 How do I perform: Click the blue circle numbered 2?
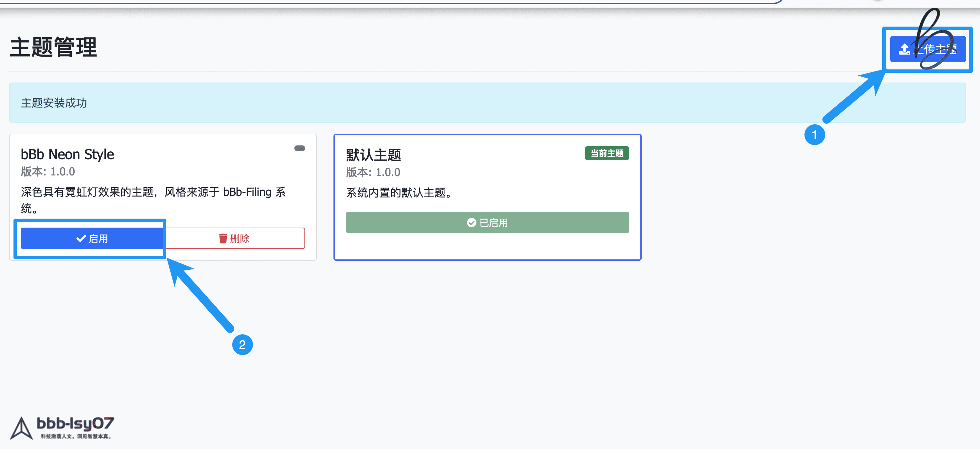[242, 344]
